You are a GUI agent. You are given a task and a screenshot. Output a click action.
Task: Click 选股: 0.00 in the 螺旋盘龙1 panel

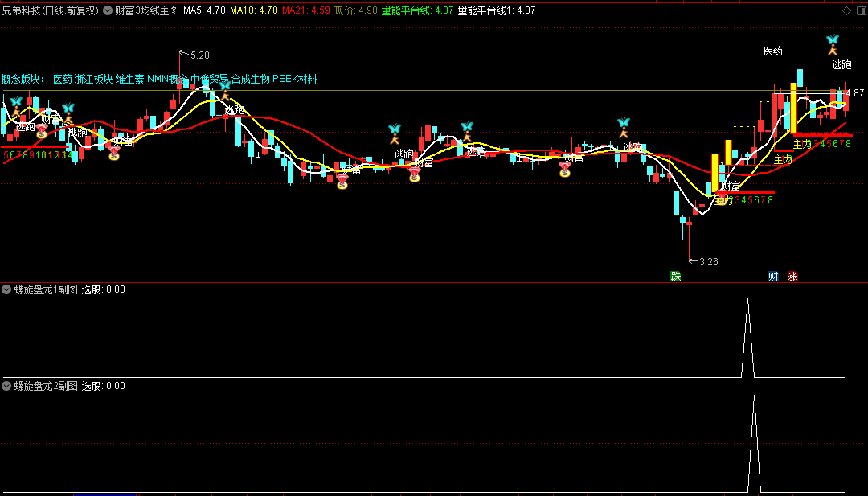[x=104, y=289]
